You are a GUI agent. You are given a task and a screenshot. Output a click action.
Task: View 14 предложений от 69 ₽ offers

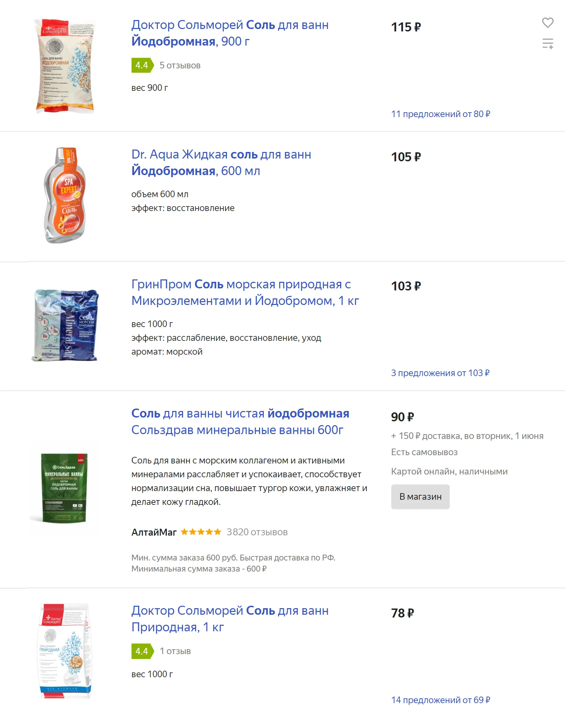point(441,700)
